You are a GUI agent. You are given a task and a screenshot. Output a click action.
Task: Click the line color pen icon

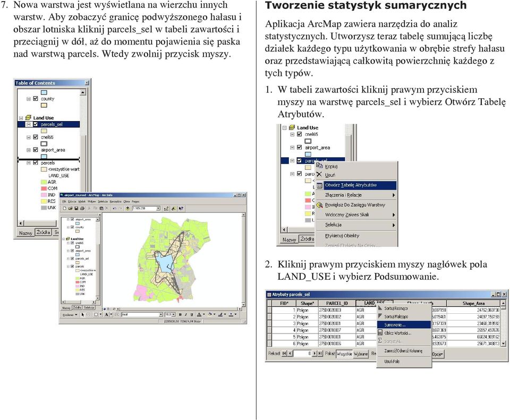click(x=220, y=314)
